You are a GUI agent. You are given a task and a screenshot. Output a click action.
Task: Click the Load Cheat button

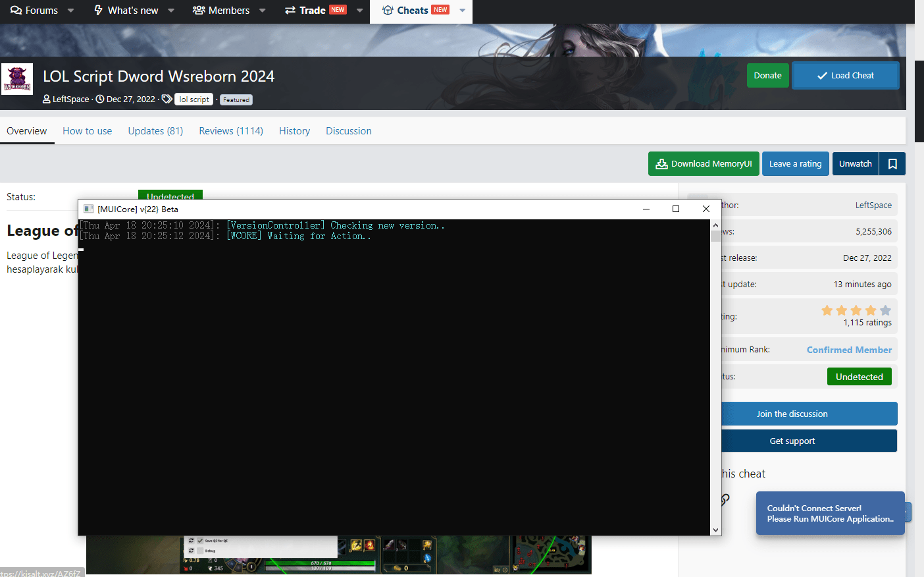[x=846, y=76]
